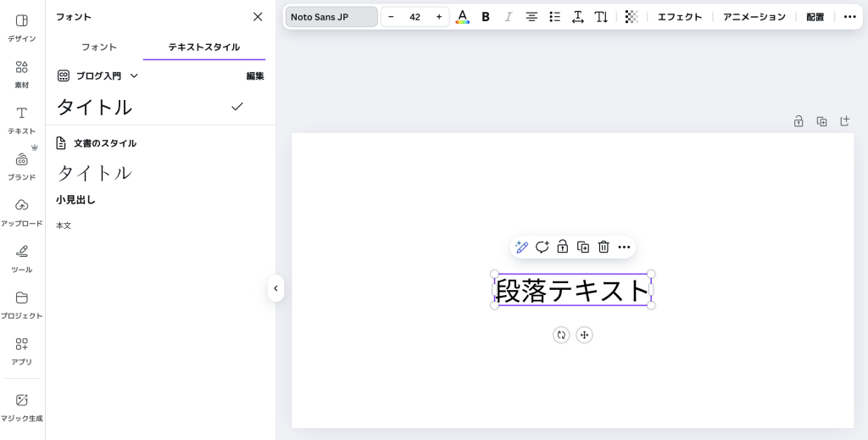The width and height of the screenshot is (868, 440).
Task: Open the アニメーション menu
Action: (754, 17)
